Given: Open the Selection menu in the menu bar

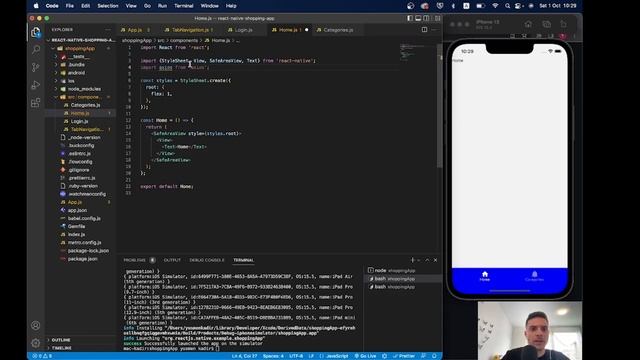Looking at the screenshot, I should [108, 6].
